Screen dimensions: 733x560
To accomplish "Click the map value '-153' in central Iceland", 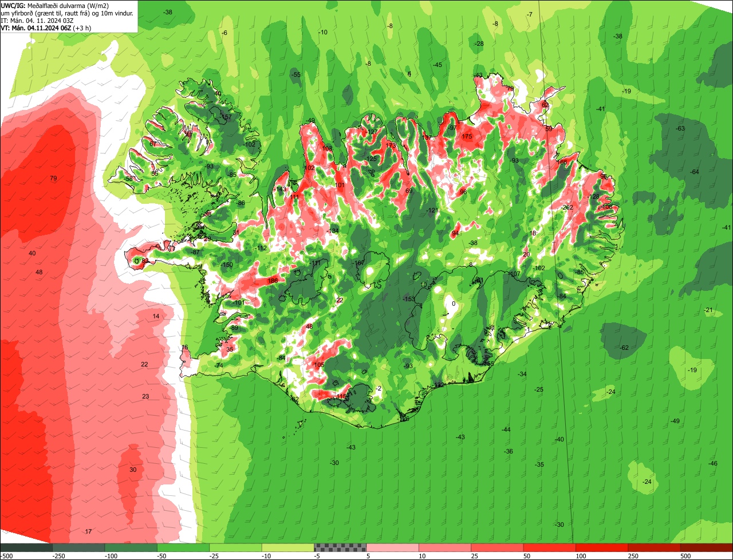I will point(408,299).
